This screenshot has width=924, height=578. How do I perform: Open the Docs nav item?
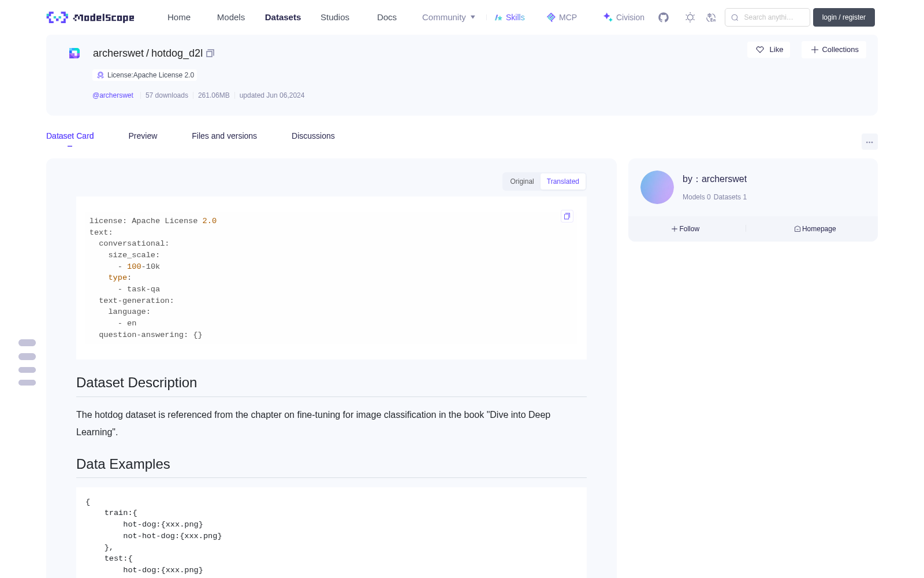[x=387, y=17]
